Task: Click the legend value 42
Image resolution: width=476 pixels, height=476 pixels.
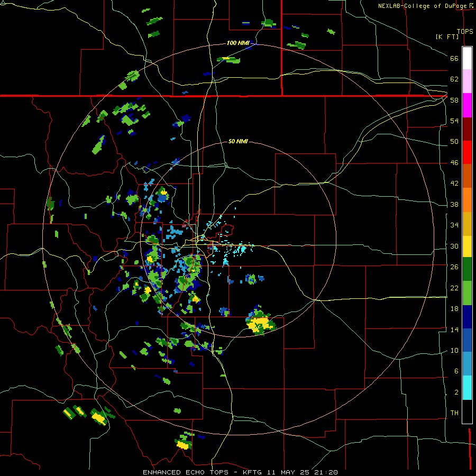Action: click(x=454, y=184)
